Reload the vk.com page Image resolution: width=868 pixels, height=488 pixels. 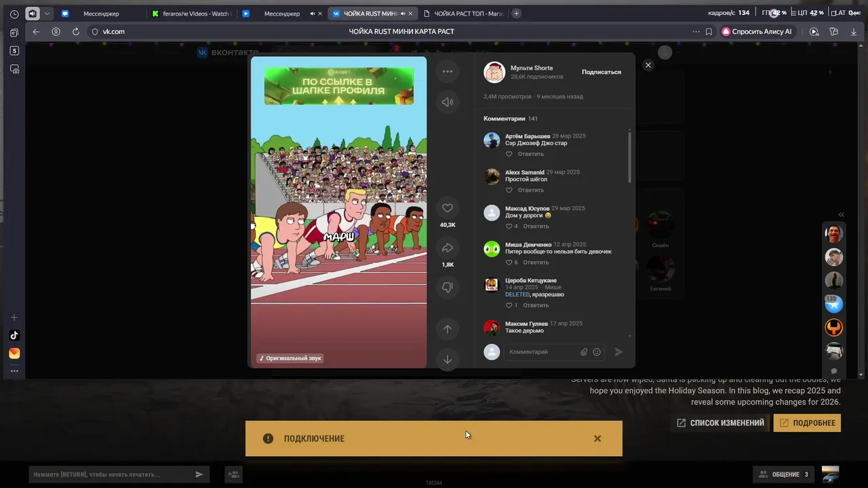pyautogui.click(x=76, y=32)
